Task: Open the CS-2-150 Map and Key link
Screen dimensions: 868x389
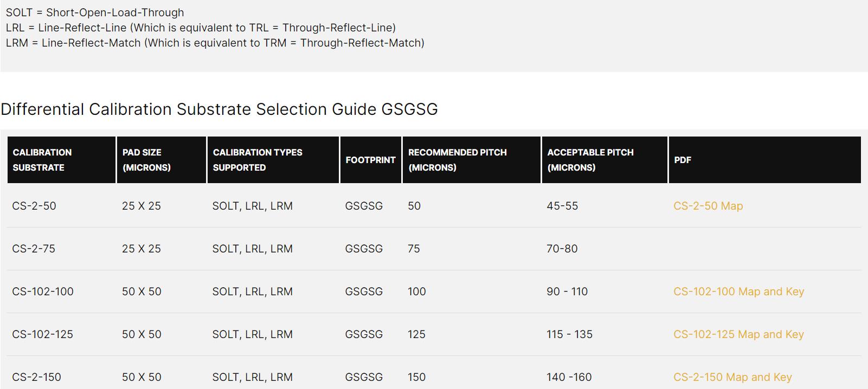Action: click(x=732, y=377)
